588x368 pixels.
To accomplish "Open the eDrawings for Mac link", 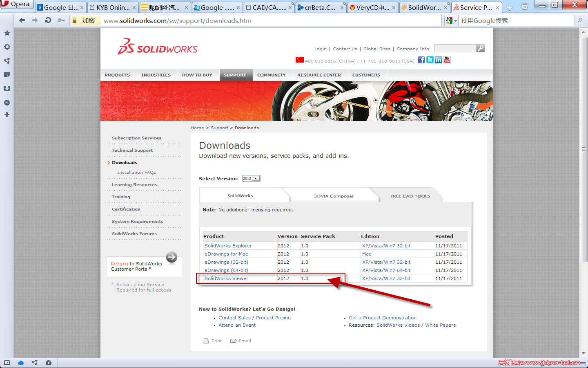I will pos(226,254).
